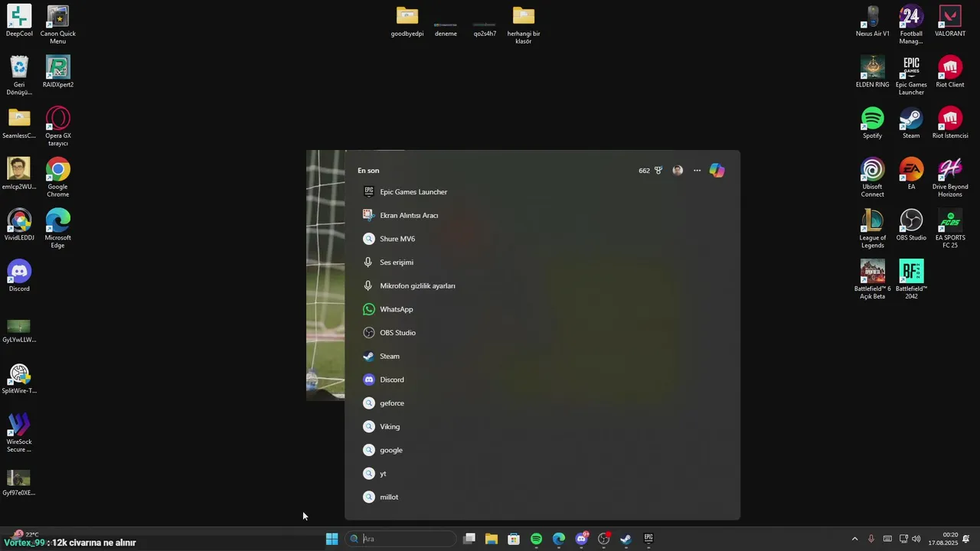Open Spotify from the taskbar
This screenshot has height=551, width=980.
click(x=536, y=539)
